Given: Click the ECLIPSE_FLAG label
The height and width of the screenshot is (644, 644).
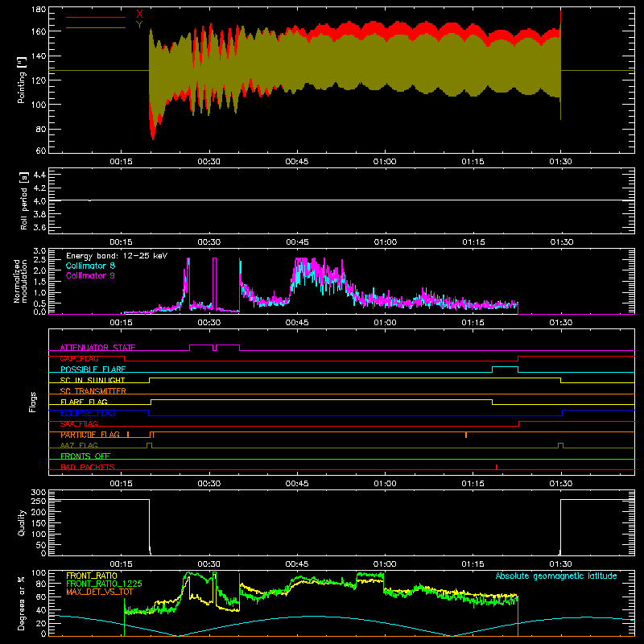Looking at the screenshot, I should click(88, 413).
